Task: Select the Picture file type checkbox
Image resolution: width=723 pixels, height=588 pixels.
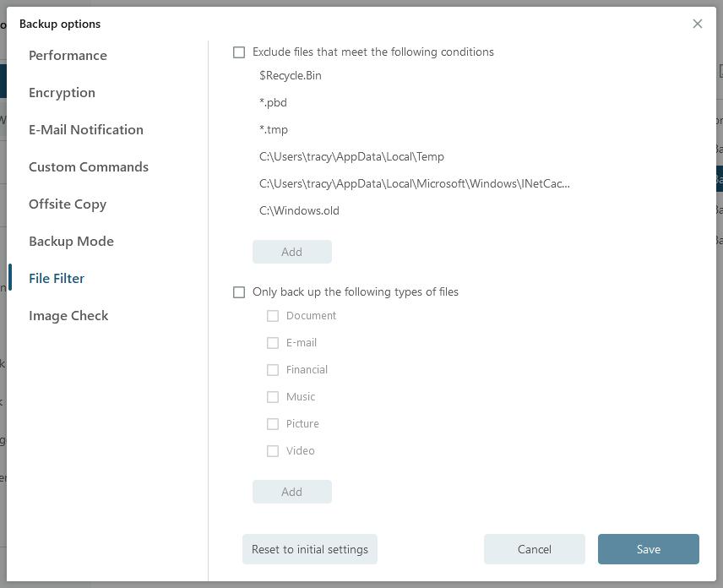Action: click(x=273, y=424)
